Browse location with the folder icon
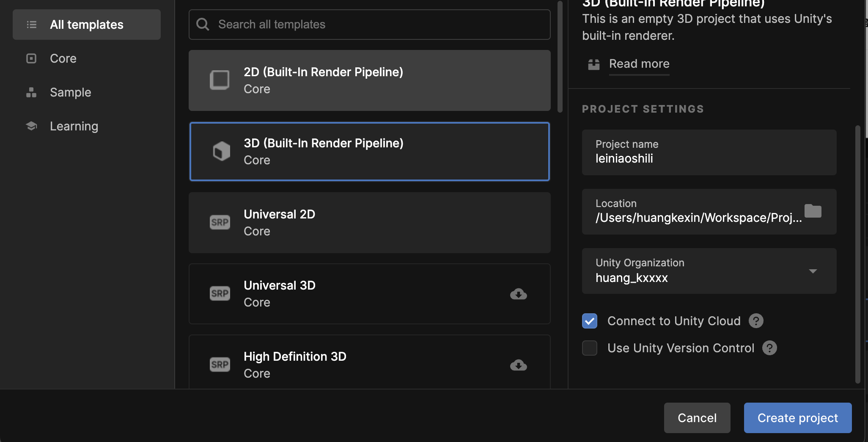Screen dimensions: 868x442 (x=813, y=211)
